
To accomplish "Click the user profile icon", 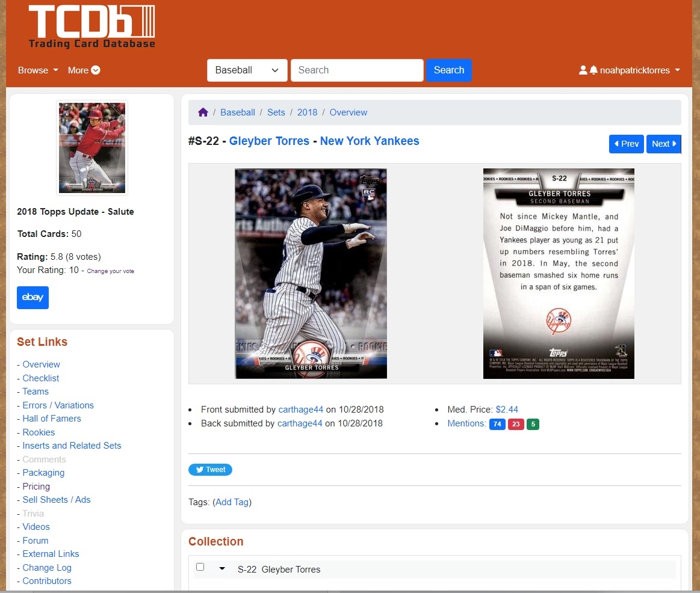I will [583, 70].
